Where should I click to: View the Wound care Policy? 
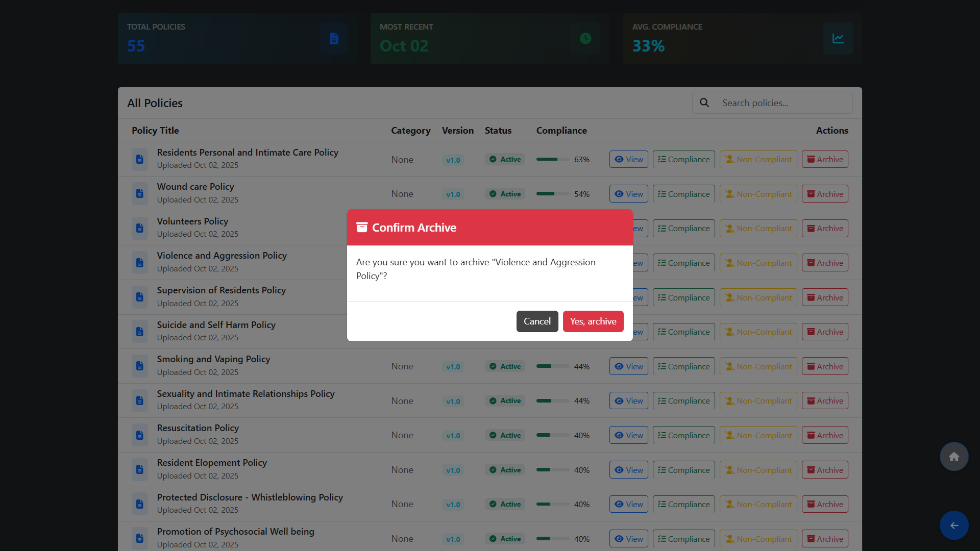coord(629,194)
